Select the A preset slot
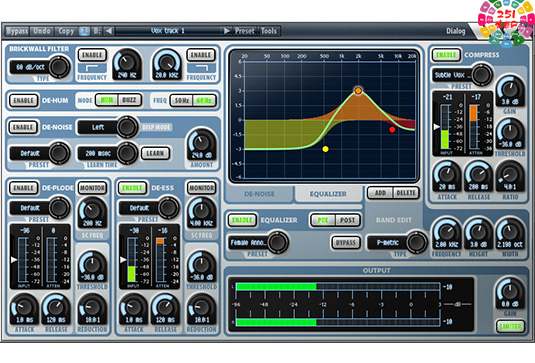 (84, 31)
